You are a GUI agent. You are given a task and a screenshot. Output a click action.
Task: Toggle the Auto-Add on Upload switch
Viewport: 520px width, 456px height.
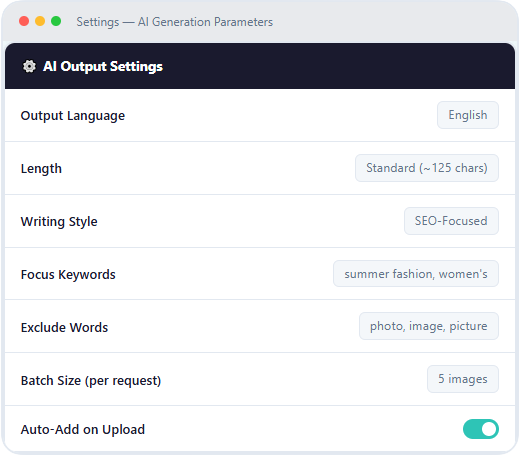[x=481, y=429]
